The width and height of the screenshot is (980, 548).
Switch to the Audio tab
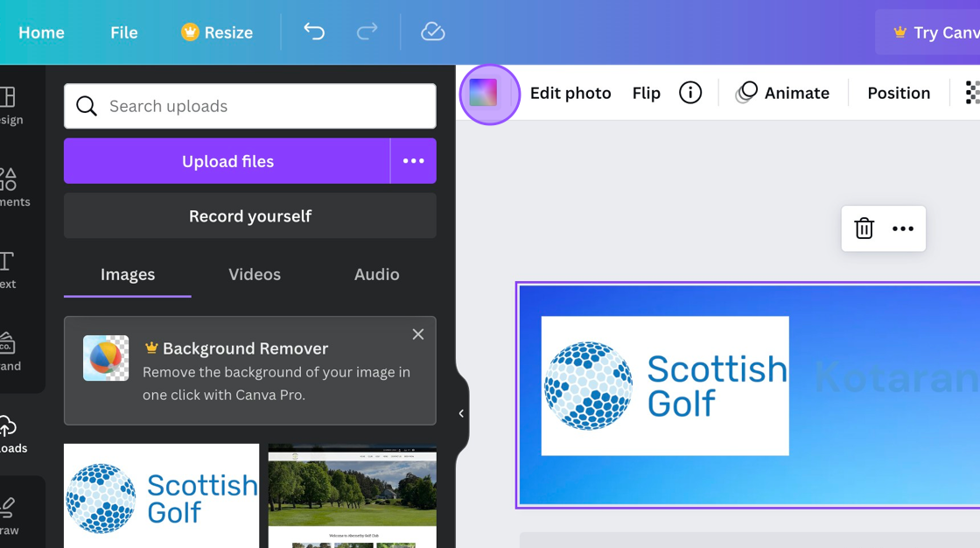376,274
